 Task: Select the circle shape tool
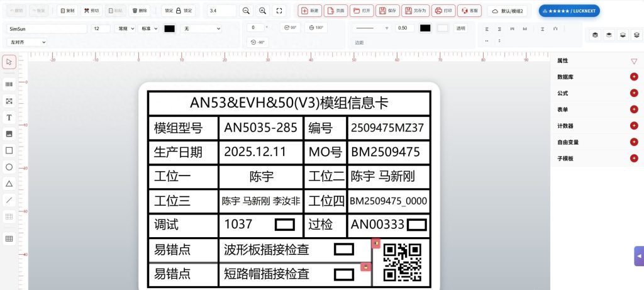pos(9,167)
